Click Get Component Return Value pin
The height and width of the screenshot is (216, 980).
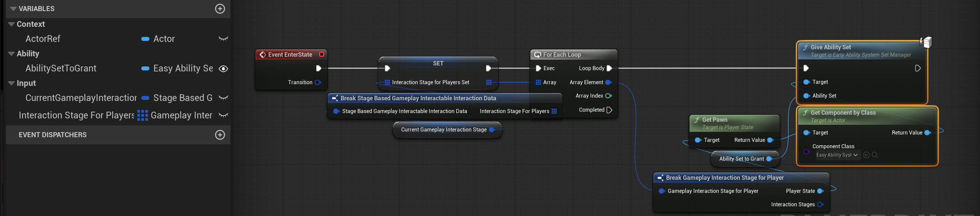tap(928, 133)
